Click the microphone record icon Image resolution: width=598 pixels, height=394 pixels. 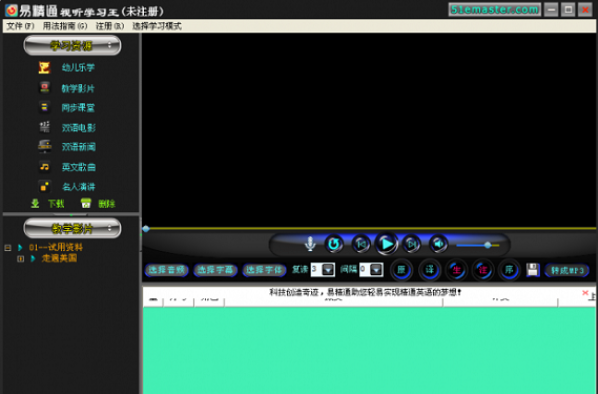[310, 244]
